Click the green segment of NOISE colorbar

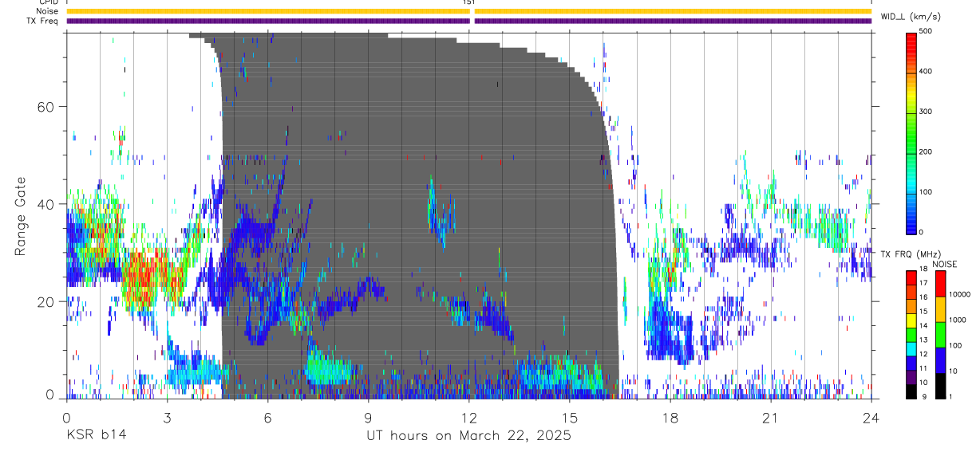(x=940, y=335)
